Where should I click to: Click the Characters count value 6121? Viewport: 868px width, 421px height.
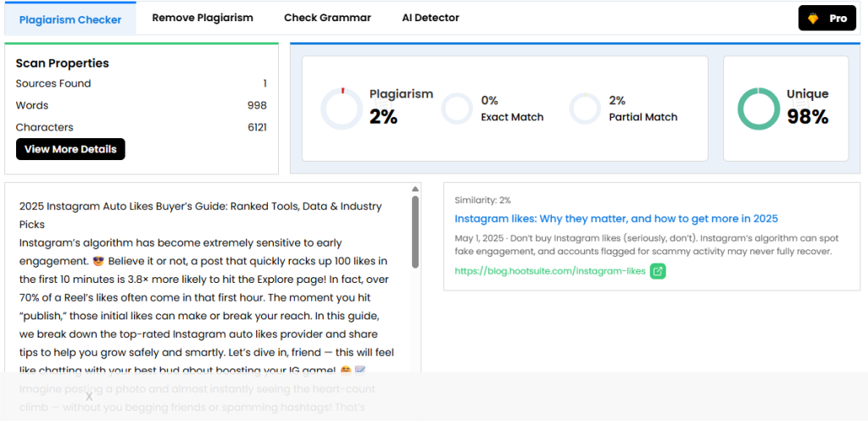click(257, 127)
